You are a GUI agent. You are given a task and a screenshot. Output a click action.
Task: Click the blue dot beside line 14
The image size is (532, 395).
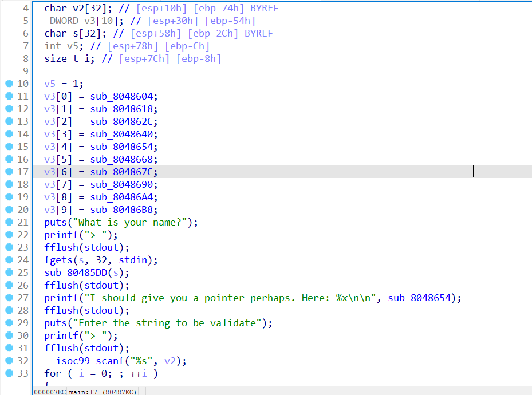[9, 134]
